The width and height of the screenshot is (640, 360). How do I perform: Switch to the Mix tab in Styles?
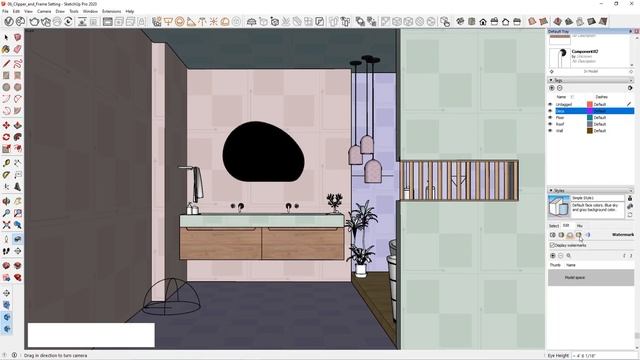(580, 226)
